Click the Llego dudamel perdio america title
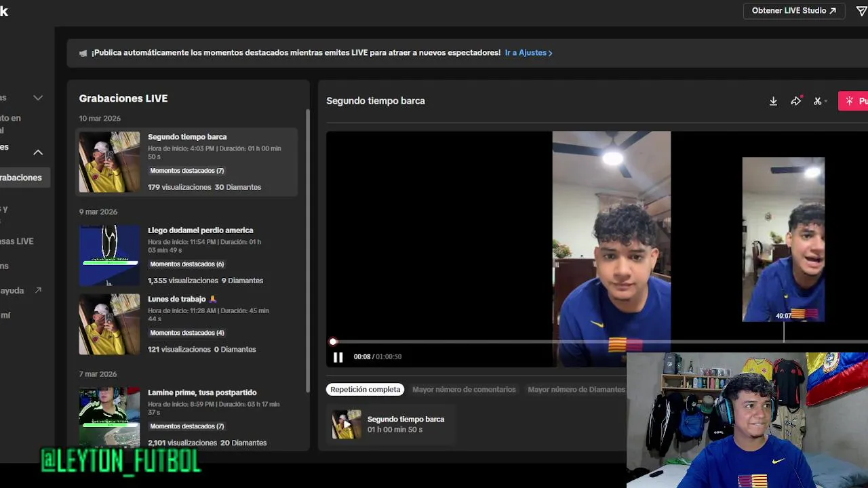Viewport: 868px width, 488px height. click(201, 230)
